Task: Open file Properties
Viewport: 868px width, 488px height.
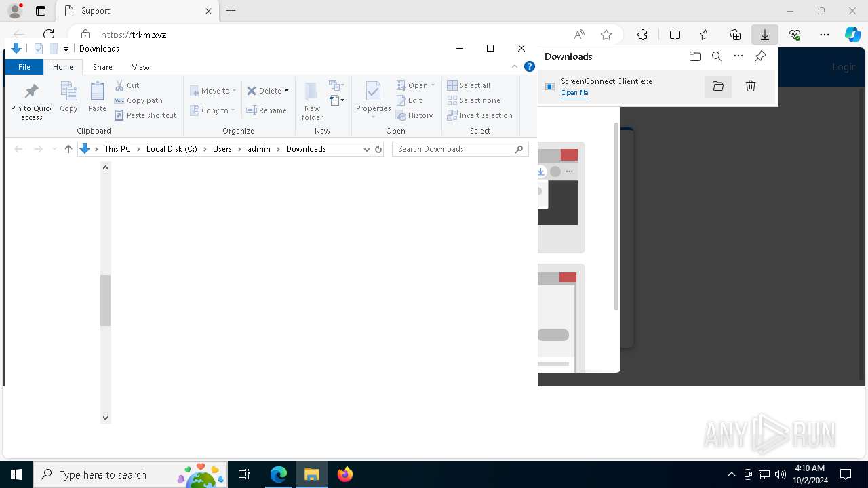Action: [373, 100]
